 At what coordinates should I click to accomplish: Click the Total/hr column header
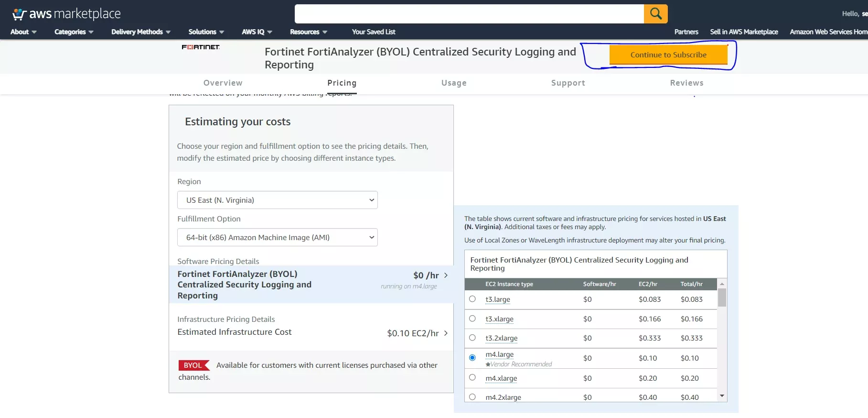coord(691,284)
